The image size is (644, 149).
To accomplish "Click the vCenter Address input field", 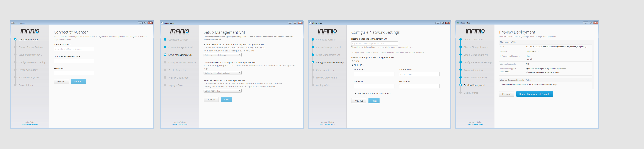I will click(74, 49).
